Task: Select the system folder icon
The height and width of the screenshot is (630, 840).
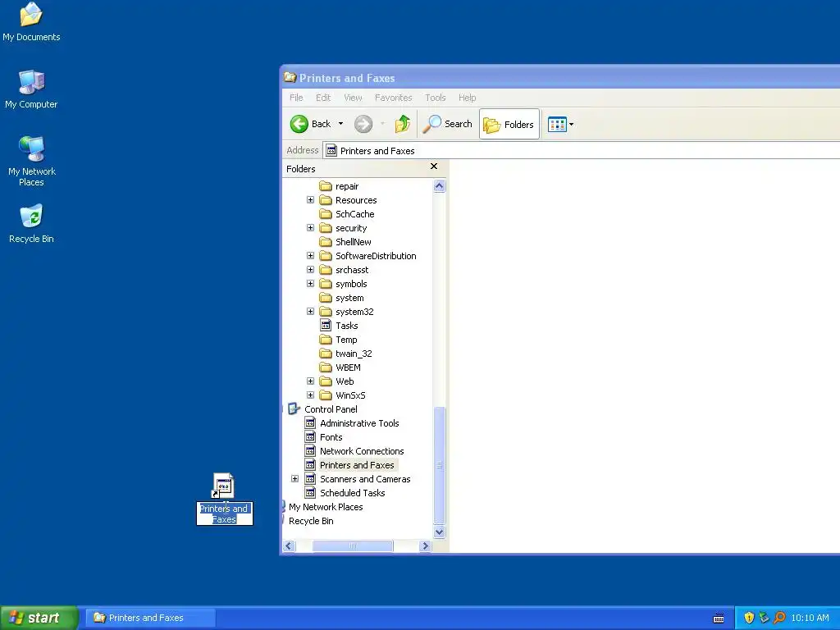Action: pos(326,297)
